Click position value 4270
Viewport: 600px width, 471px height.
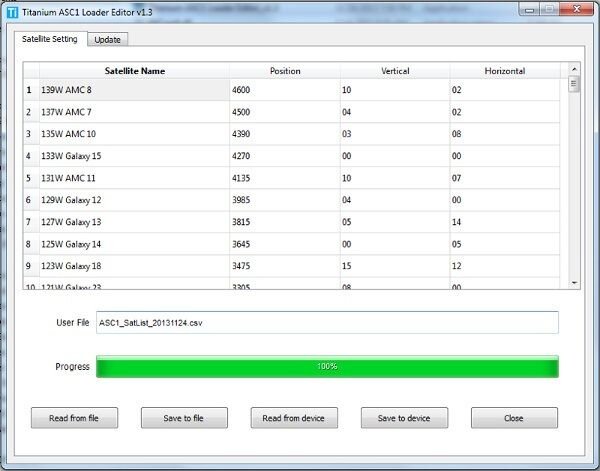tap(285, 156)
